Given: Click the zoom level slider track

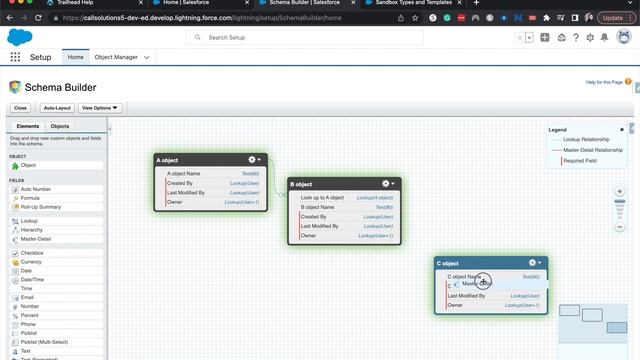Looking at the screenshot, I should 620,209.
